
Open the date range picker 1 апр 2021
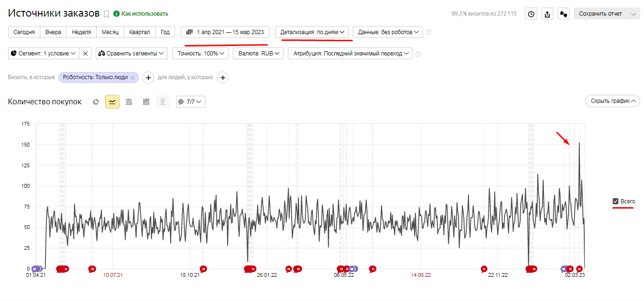pyautogui.click(x=225, y=32)
